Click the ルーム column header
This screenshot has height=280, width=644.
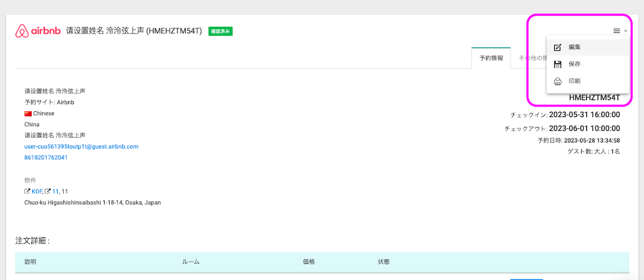191,262
